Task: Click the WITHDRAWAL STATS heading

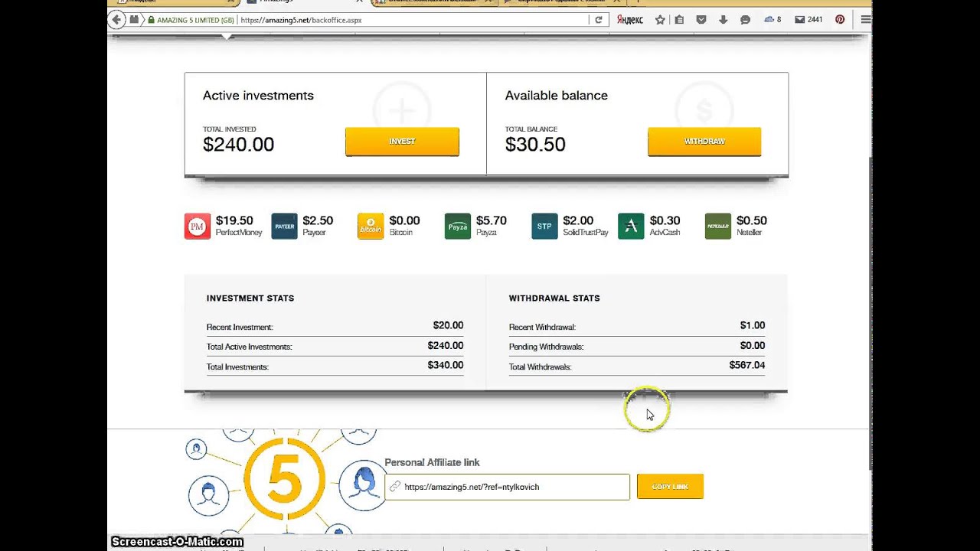Action: [554, 298]
